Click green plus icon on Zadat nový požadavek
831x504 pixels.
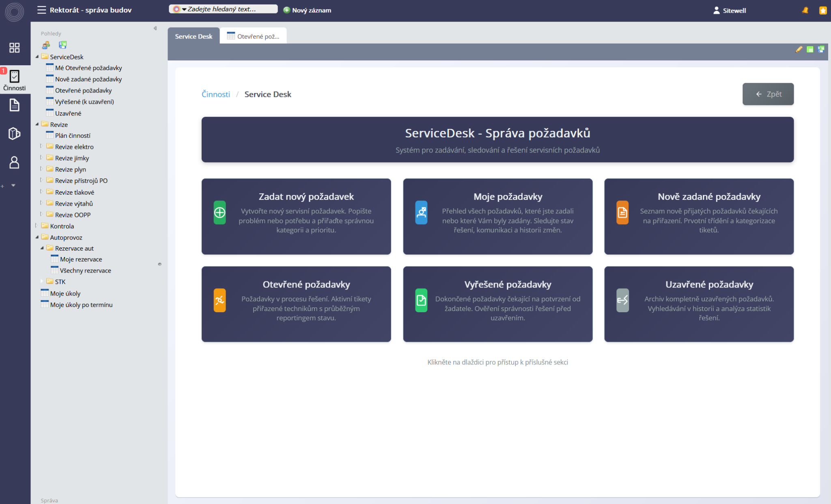pyautogui.click(x=220, y=212)
